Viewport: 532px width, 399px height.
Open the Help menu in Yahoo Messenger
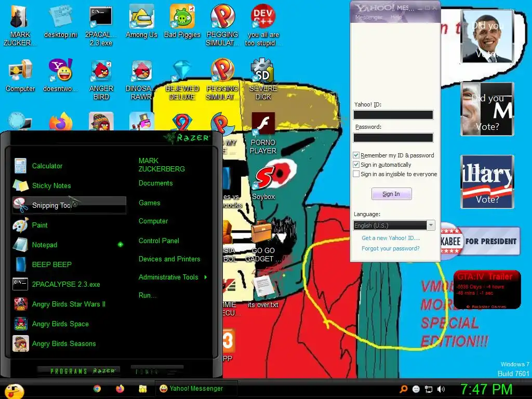(x=396, y=17)
